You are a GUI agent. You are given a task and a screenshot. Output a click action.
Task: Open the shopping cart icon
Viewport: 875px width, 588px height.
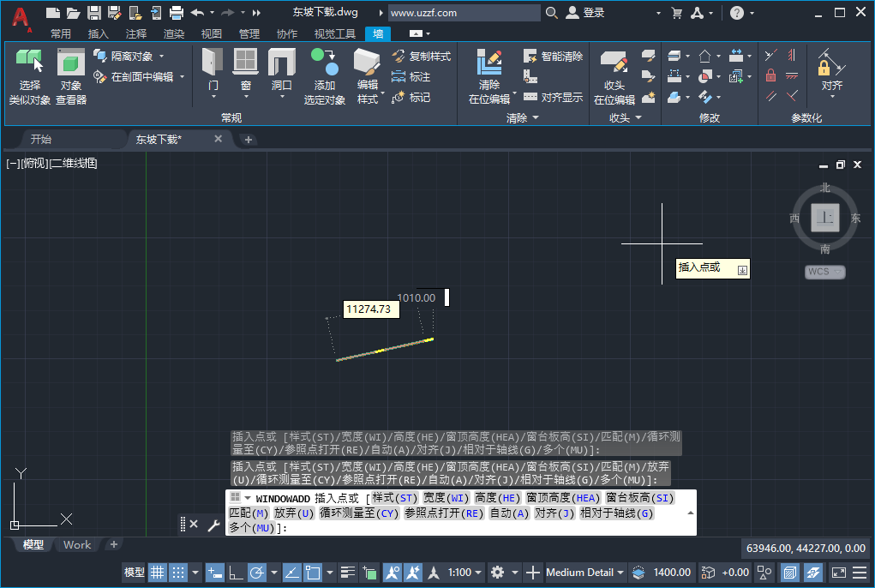tap(677, 13)
